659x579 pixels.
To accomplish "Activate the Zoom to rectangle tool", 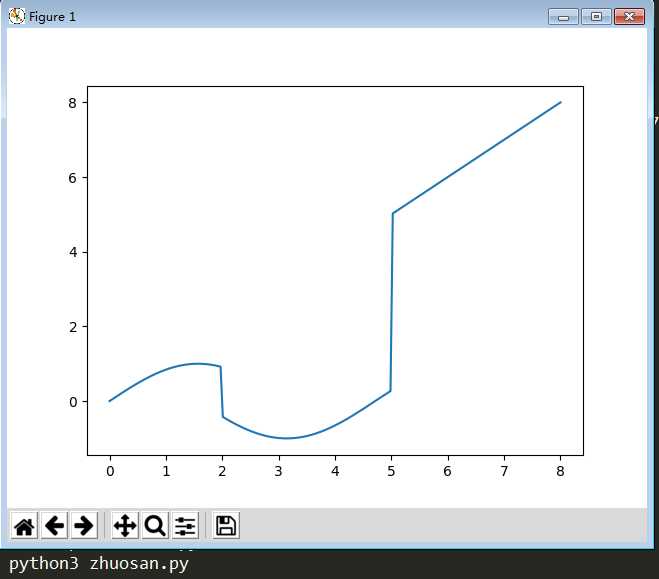I will tap(155, 525).
